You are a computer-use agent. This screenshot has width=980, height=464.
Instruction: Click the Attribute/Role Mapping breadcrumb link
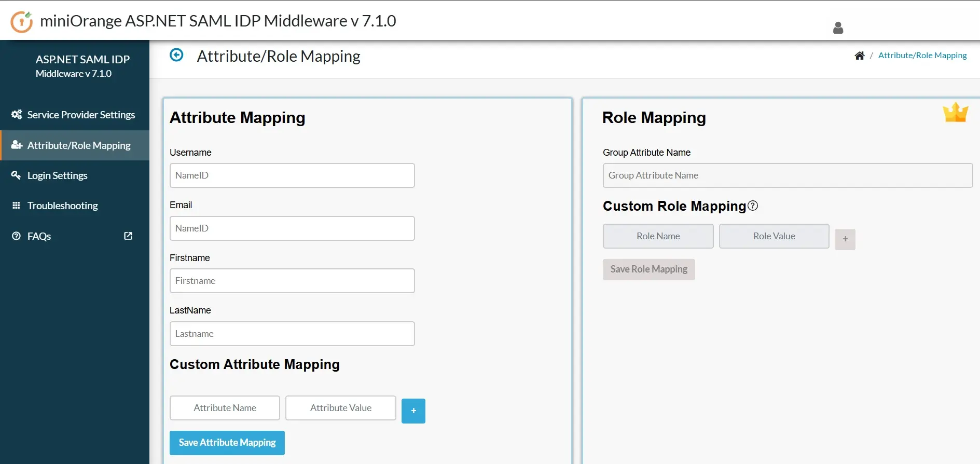[x=922, y=56]
